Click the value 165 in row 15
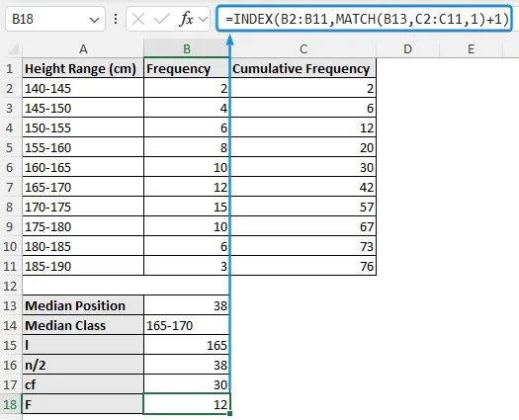 tap(187, 345)
